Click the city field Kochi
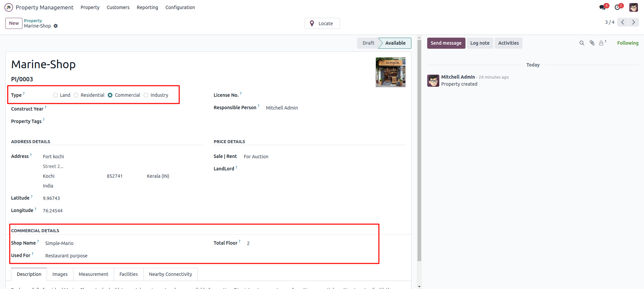This screenshot has width=644, height=289. (x=49, y=176)
